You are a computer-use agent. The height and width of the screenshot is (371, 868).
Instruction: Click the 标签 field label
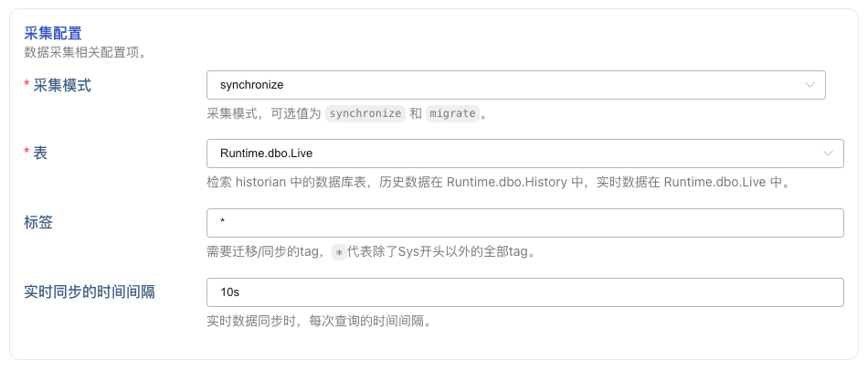point(38,223)
